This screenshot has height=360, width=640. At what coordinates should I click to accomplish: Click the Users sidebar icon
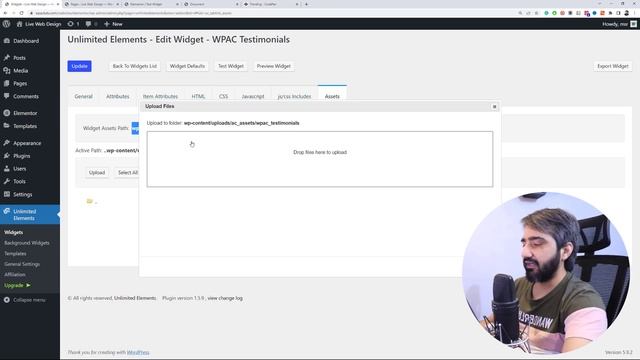tap(7, 168)
